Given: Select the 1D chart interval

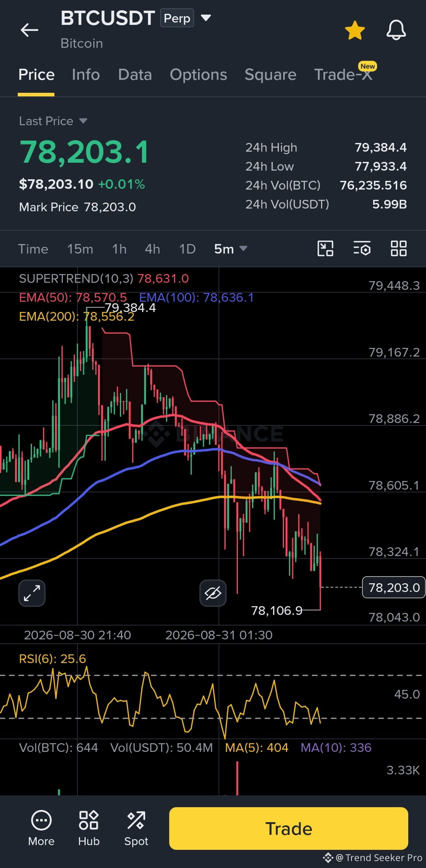Looking at the screenshot, I should (187, 249).
